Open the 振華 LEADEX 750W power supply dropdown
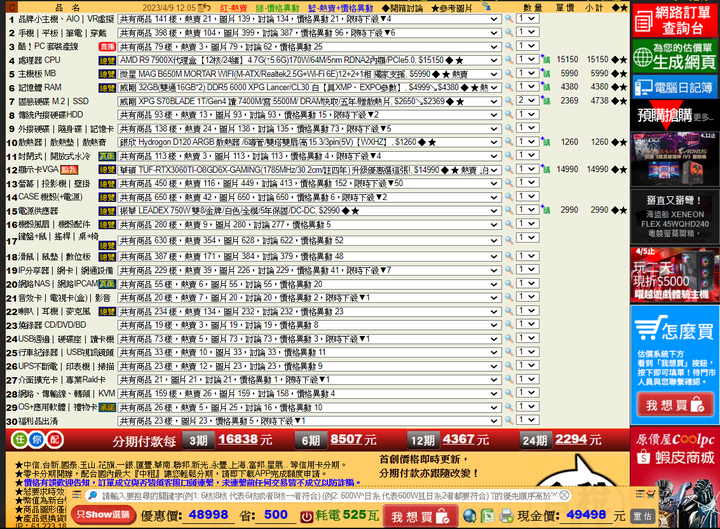 pyautogui.click(x=309, y=211)
